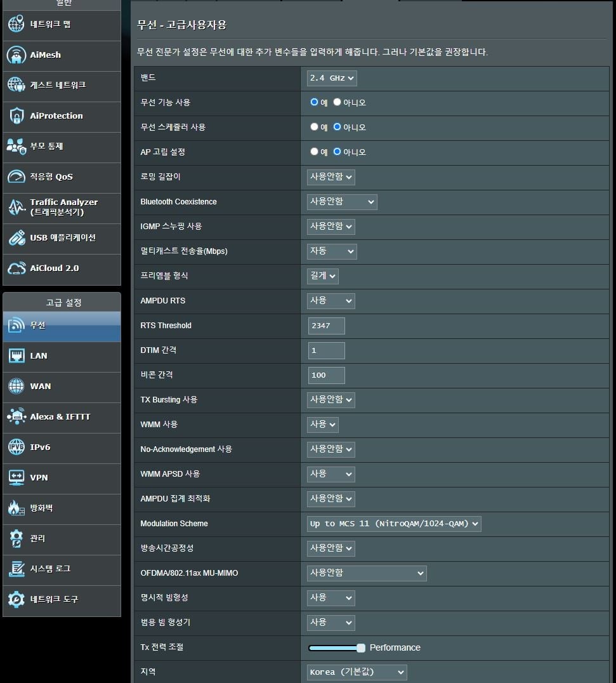Open the 부모 통제 icon
This screenshot has width=616, height=683.
(x=16, y=146)
